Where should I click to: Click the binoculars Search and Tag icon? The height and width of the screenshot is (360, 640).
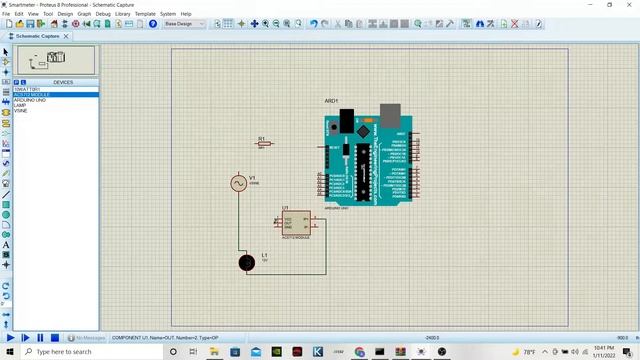tap(480, 24)
